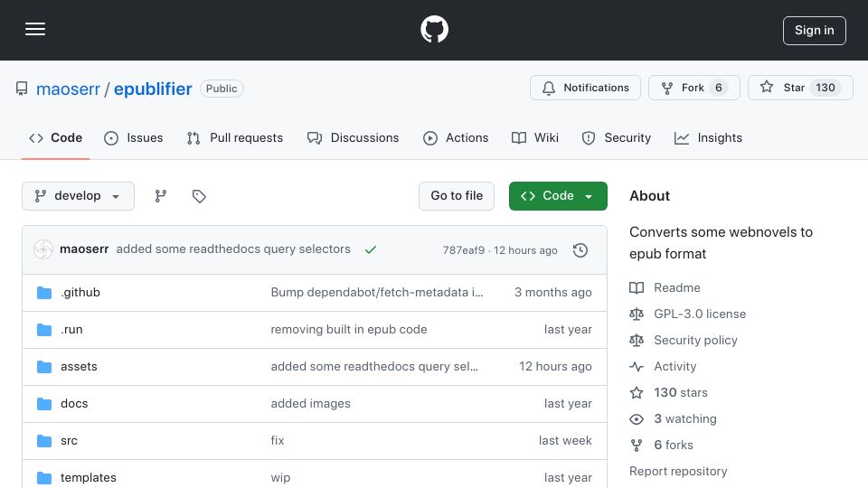
Task: Open the Actions tab
Action: [x=456, y=137]
